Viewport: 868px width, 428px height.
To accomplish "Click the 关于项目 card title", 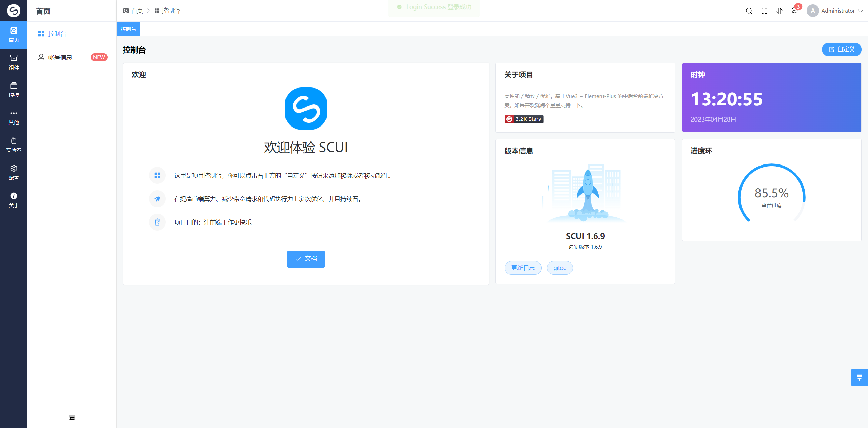I will point(518,75).
